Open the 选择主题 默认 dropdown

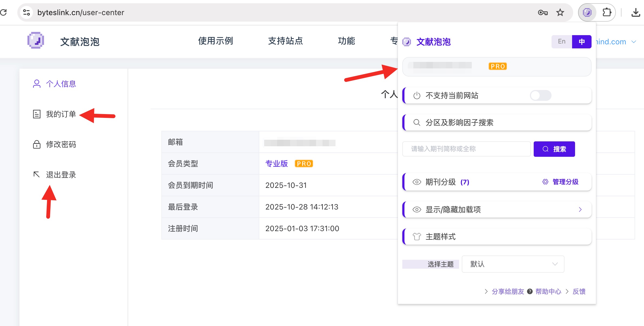(513, 264)
